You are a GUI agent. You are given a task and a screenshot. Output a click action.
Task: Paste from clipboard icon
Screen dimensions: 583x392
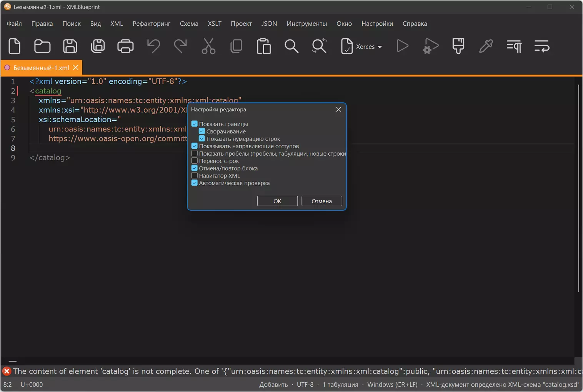point(264,47)
